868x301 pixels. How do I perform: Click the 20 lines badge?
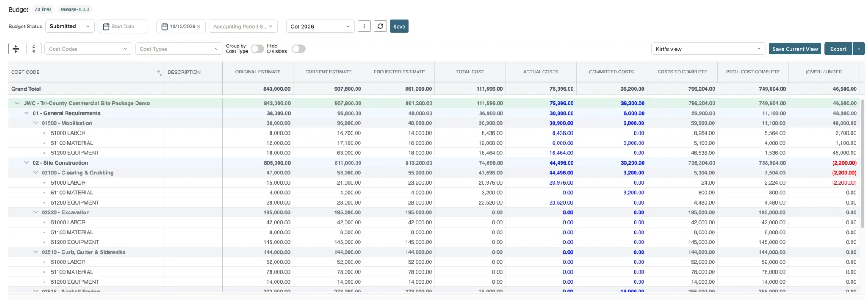(x=43, y=9)
